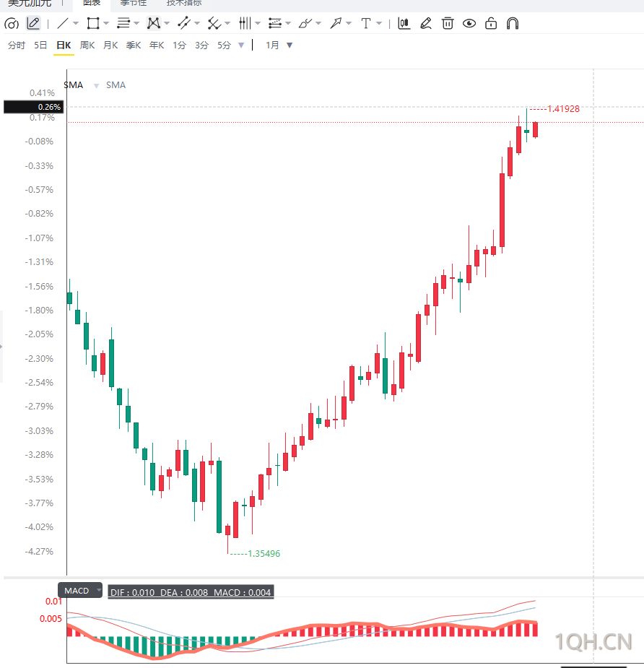Open more minute intervals dropdown arrow
Viewport: 644px width, 668px height.
241,45
